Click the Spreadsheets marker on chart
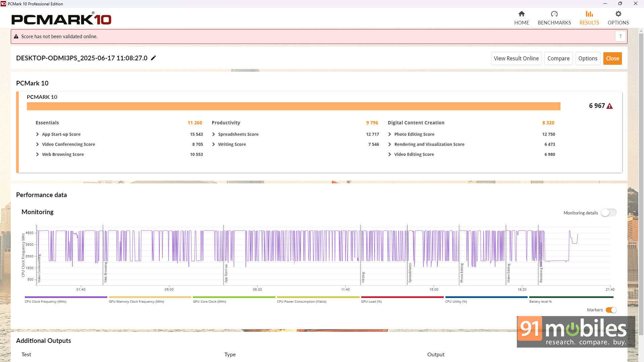The image size is (644, 362). 410,273
